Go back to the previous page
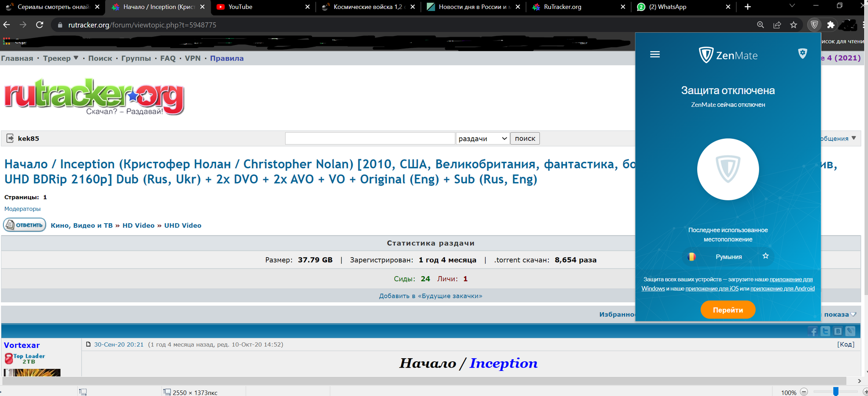868x396 pixels. pyautogui.click(x=7, y=25)
